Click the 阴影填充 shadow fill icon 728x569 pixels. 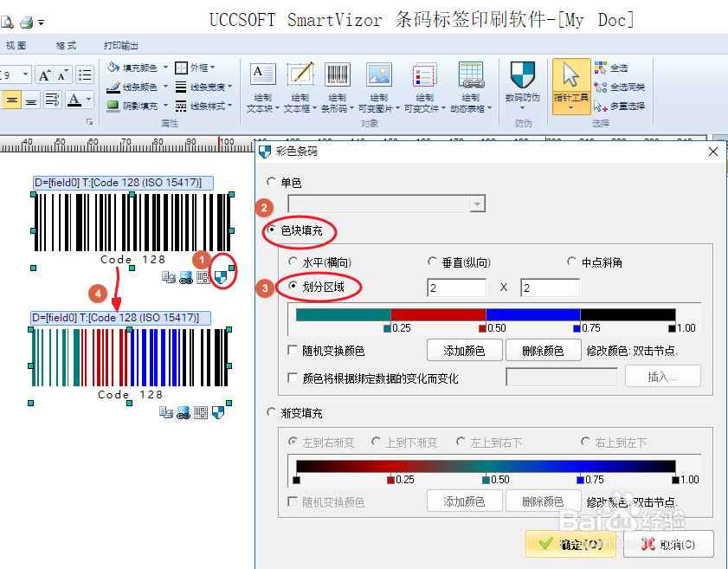coord(113,106)
